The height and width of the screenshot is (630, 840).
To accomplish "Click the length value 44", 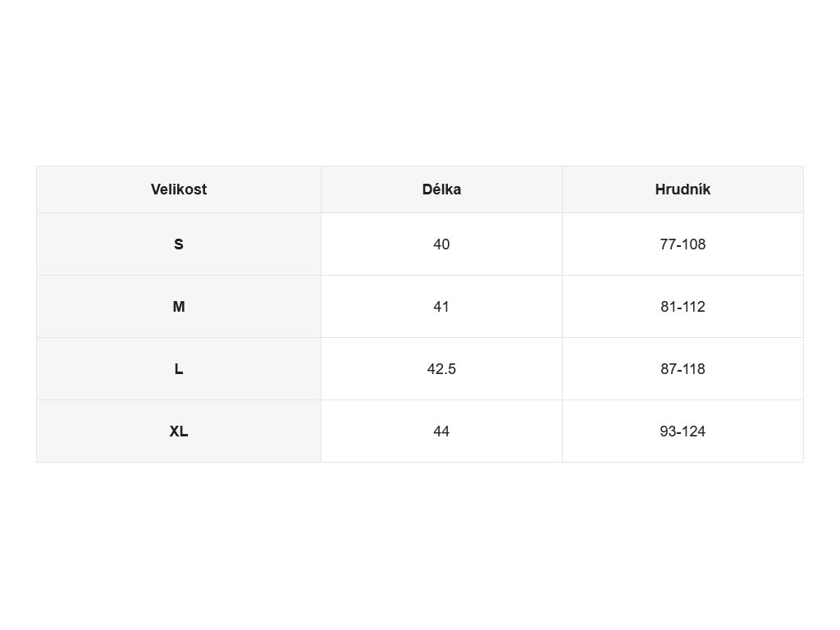I will [x=441, y=431].
